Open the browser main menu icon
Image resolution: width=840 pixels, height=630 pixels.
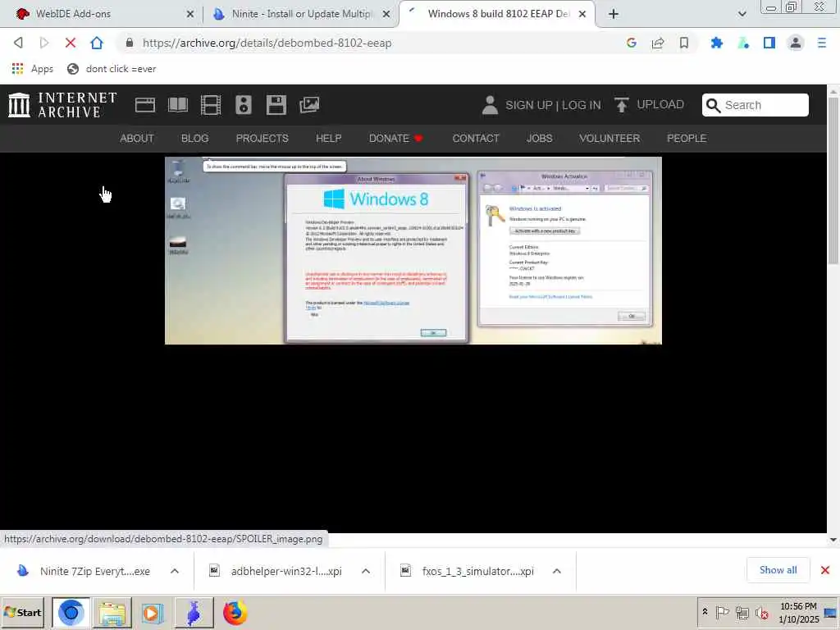822,43
